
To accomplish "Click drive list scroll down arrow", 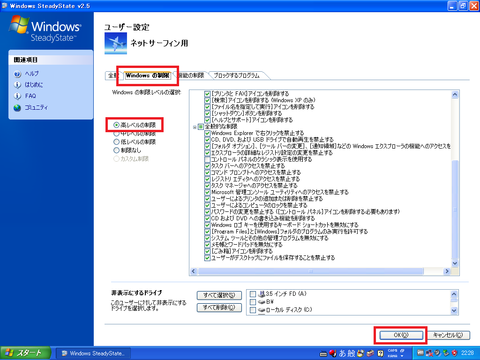I will click(x=454, y=311).
